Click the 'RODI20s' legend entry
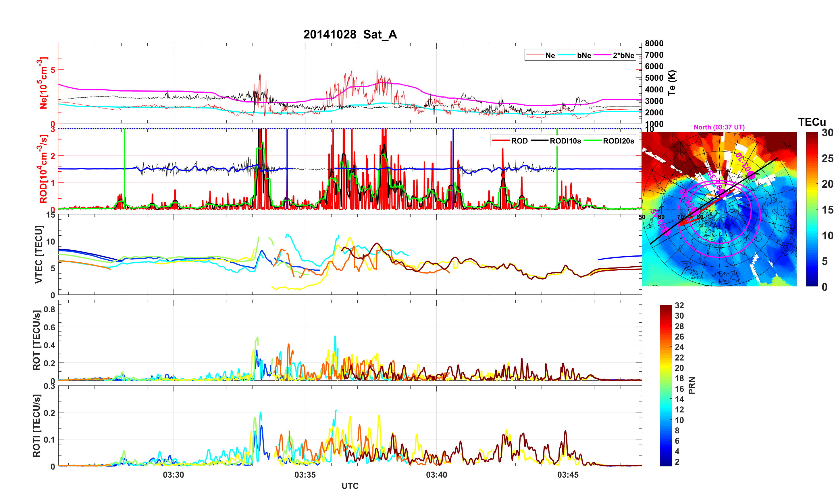Image resolution: width=834 pixels, height=504 pixels. (x=609, y=141)
